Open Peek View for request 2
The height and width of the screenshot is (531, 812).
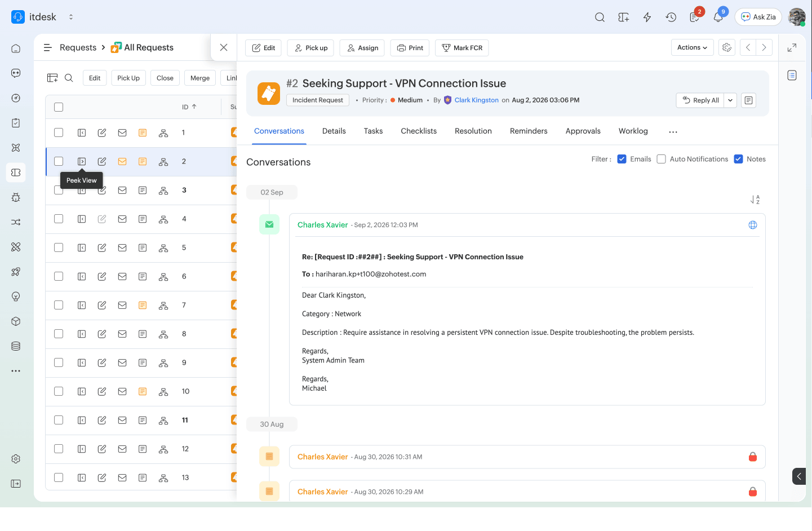(82, 161)
